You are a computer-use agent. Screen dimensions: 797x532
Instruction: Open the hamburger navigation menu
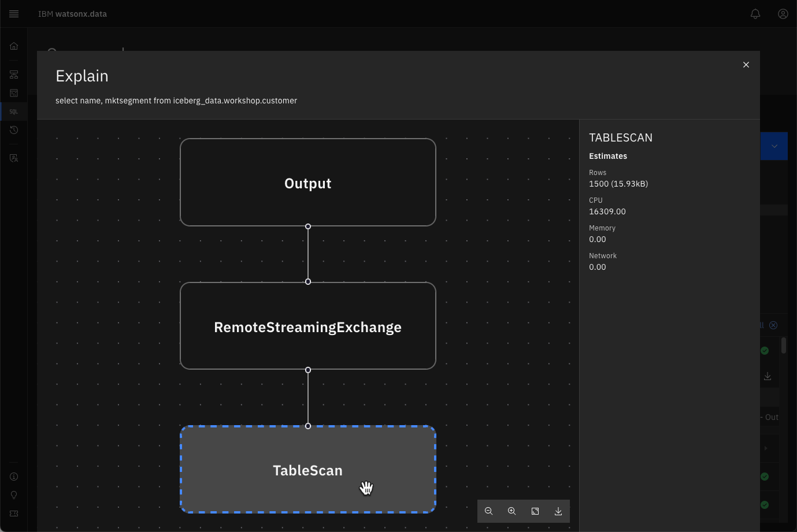pyautogui.click(x=14, y=14)
